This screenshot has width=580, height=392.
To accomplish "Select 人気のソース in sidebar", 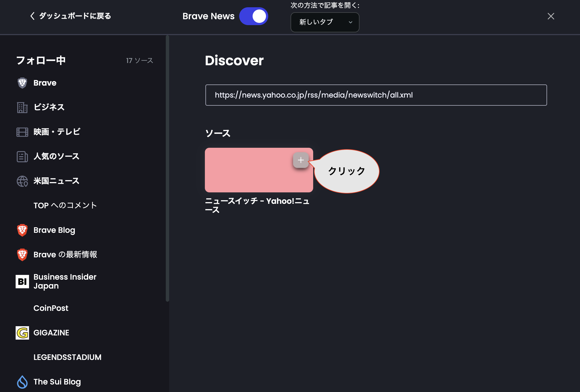I will pos(56,156).
